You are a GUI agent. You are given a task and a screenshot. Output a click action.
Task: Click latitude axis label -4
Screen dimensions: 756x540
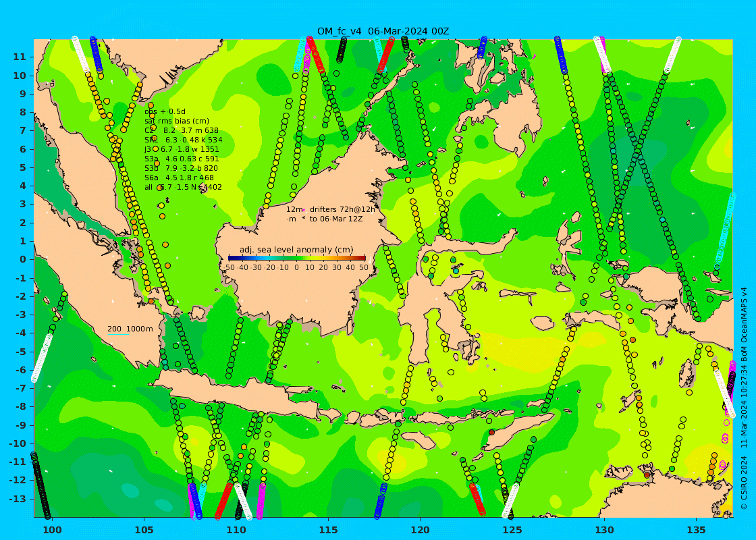coord(21,333)
